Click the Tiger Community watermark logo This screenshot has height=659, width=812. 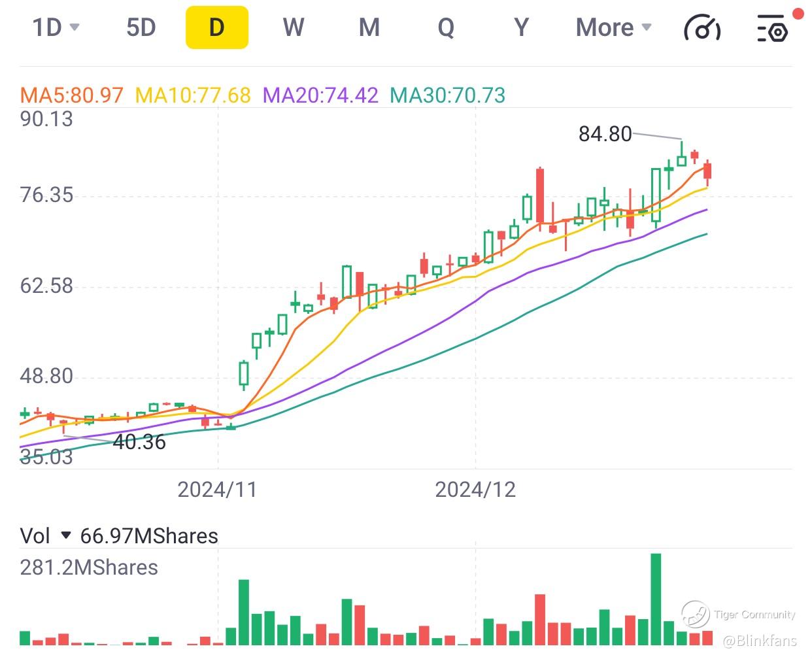pyautogui.click(x=696, y=614)
